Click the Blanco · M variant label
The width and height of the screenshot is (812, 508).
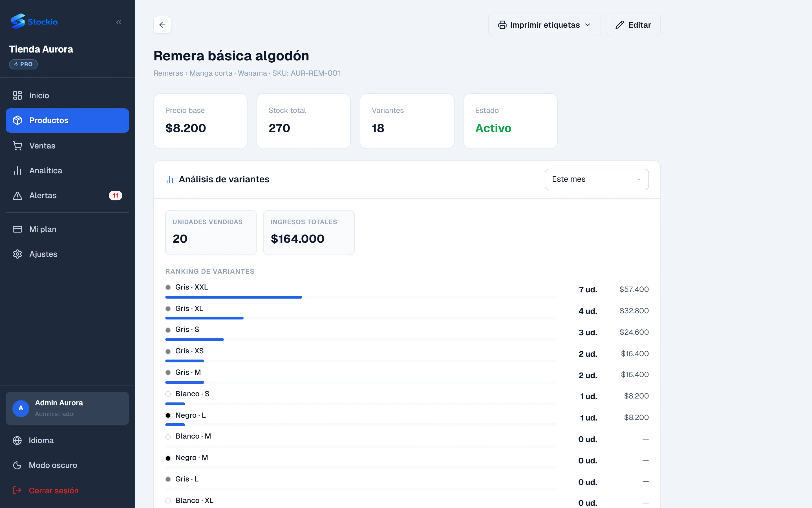[193, 436]
